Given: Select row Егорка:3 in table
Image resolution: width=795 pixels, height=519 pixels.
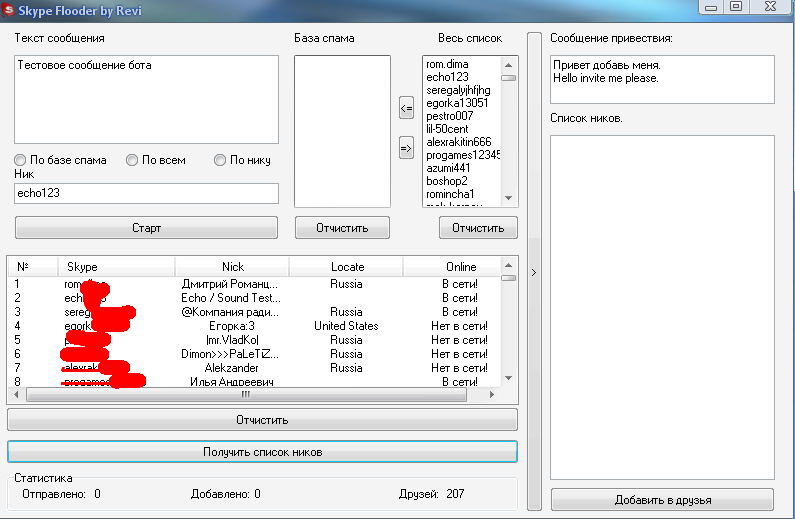Looking at the screenshot, I should (255, 326).
